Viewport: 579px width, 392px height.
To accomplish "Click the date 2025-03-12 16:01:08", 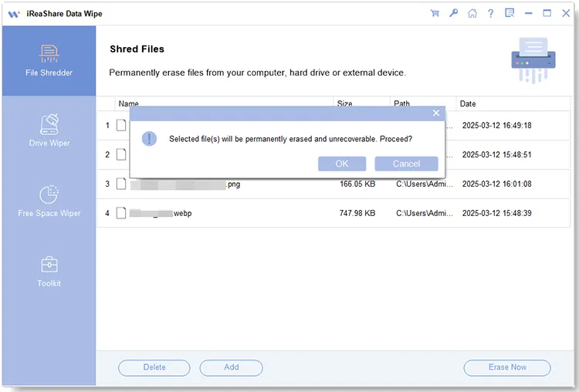I will (x=496, y=184).
